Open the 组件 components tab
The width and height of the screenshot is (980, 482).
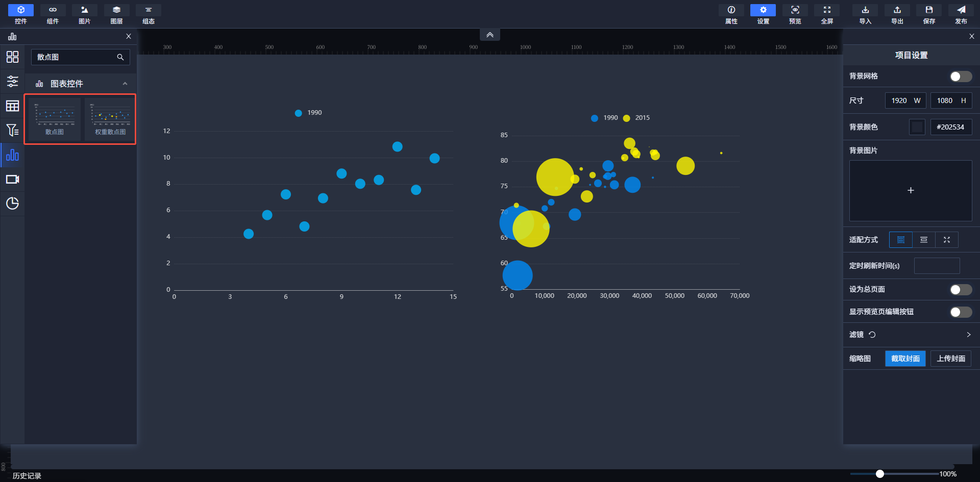53,14
